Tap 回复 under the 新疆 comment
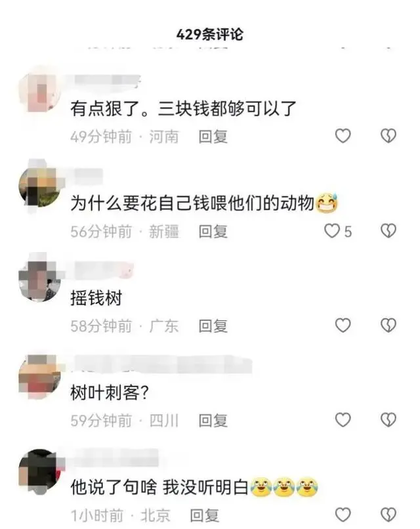420x529 pixels. tap(213, 232)
